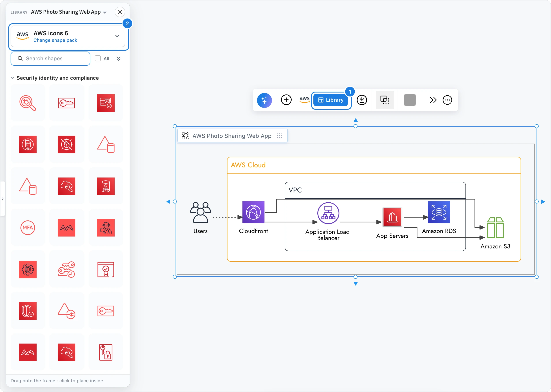
Task: Open the AWS shape pack toolbar icon
Action: (x=304, y=100)
